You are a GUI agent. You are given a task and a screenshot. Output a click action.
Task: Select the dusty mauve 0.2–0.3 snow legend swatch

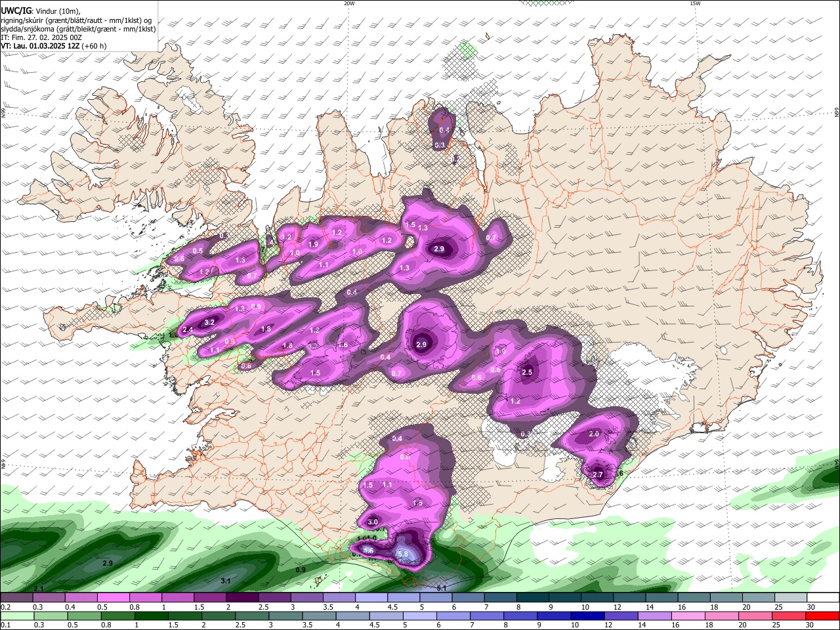pyautogui.click(x=16, y=598)
